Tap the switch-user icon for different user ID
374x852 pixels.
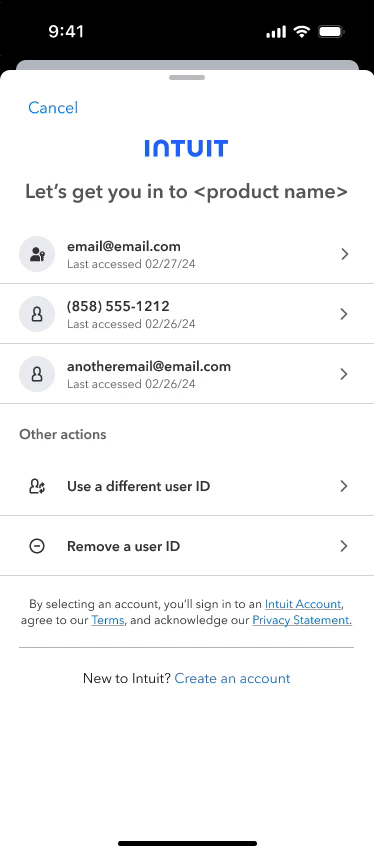(x=37, y=486)
